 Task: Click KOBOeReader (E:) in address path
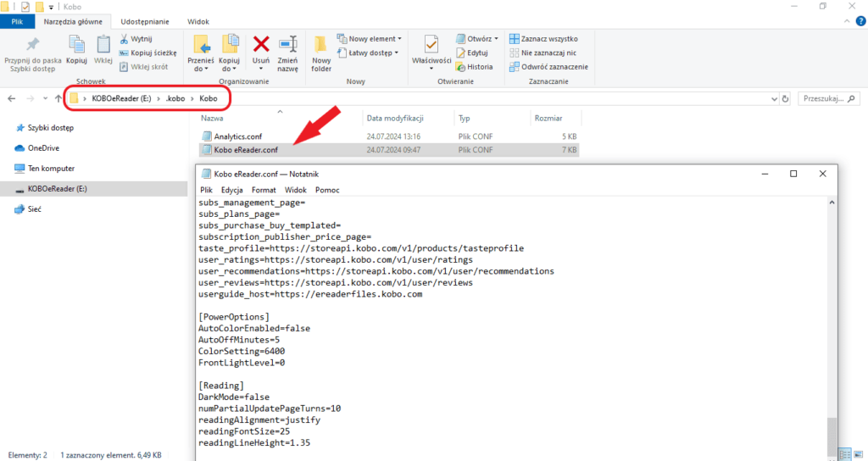click(121, 98)
